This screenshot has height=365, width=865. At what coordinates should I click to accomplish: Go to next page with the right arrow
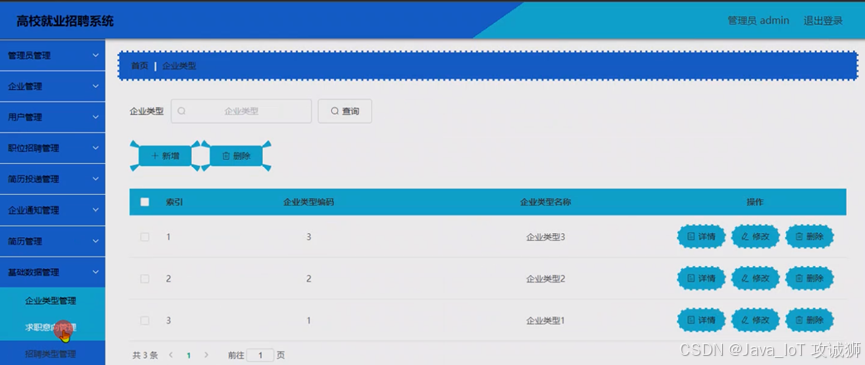[206, 355]
